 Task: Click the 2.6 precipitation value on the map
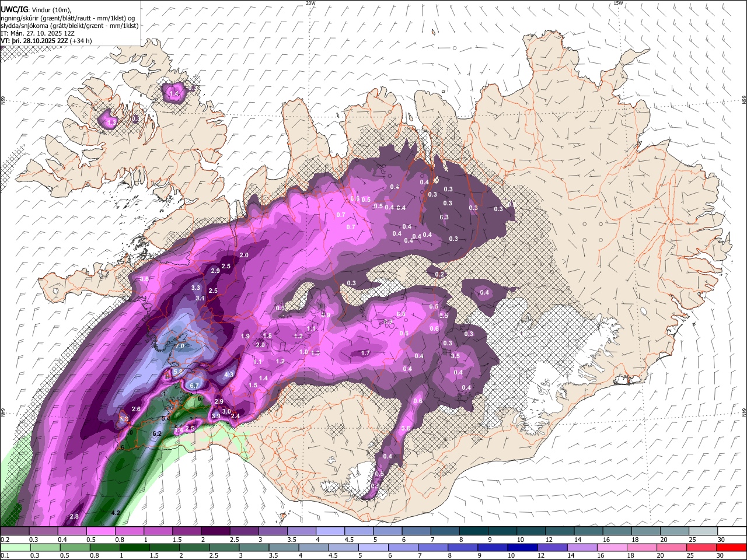click(x=136, y=409)
